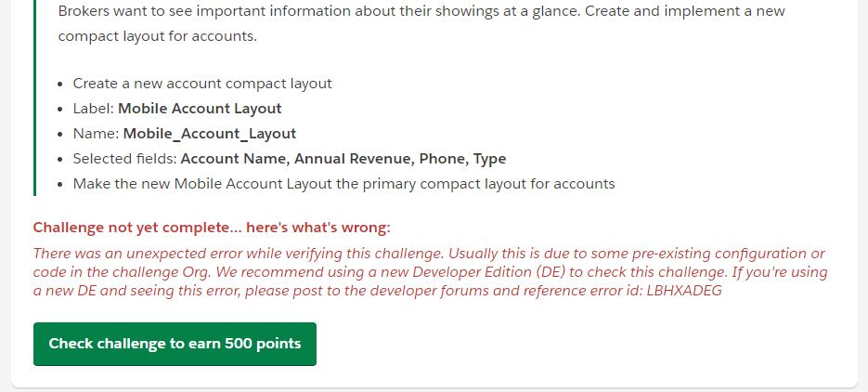Click the bold 'Mobile Account Layout' label value

pyautogui.click(x=200, y=108)
